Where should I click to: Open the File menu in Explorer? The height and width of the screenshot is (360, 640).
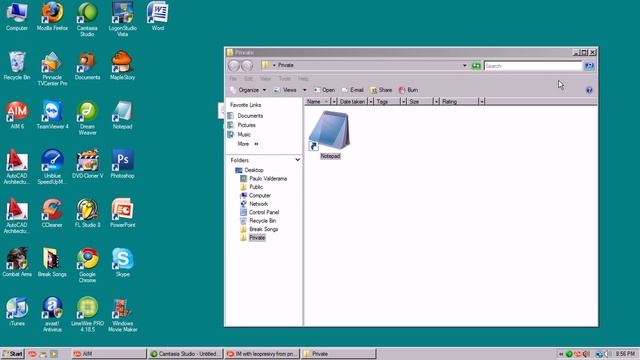click(233, 79)
